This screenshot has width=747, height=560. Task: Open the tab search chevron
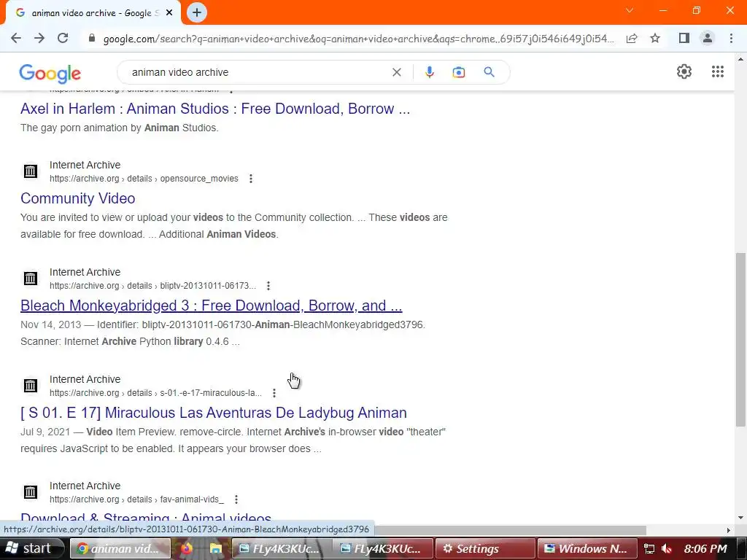630,10
